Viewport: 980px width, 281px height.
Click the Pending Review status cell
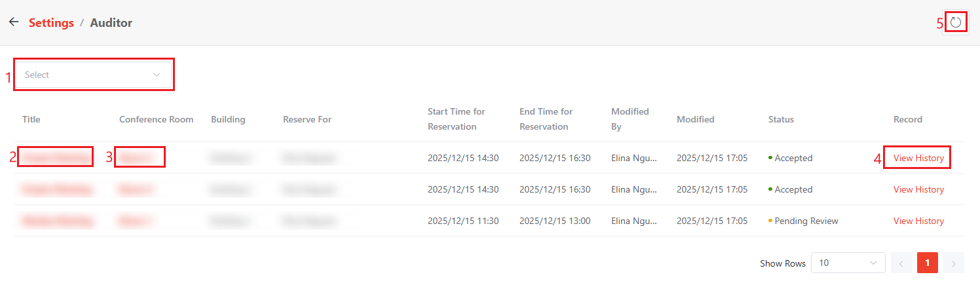tap(806, 221)
